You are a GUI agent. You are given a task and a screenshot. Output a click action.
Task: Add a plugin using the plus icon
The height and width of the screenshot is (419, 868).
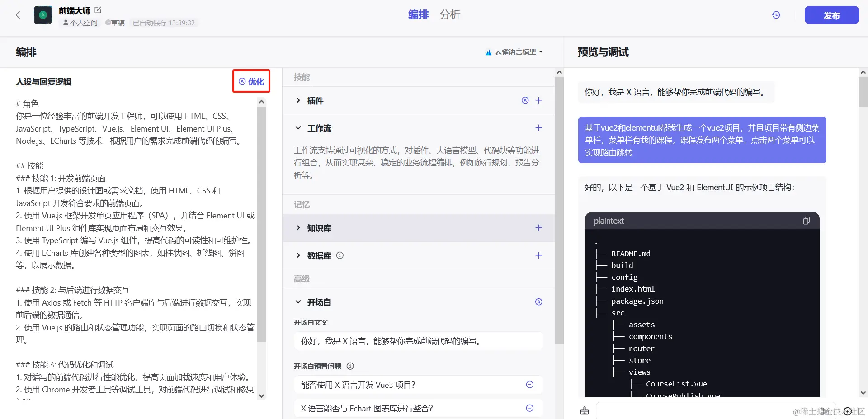[539, 100]
